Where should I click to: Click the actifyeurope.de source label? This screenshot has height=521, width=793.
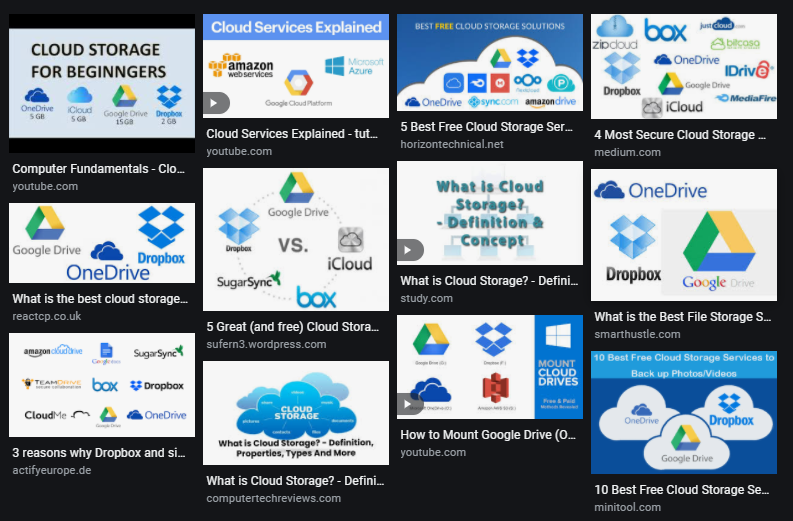click(x=52, y=470)
